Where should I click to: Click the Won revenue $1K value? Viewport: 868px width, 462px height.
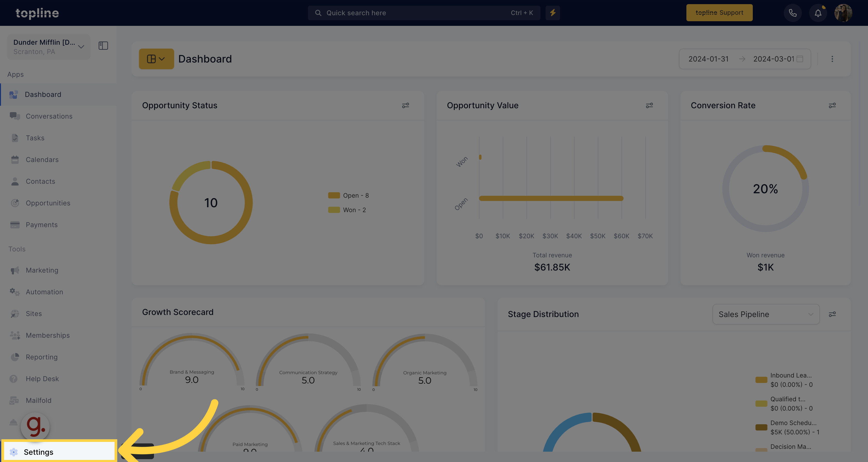click(x=765, y=267)
